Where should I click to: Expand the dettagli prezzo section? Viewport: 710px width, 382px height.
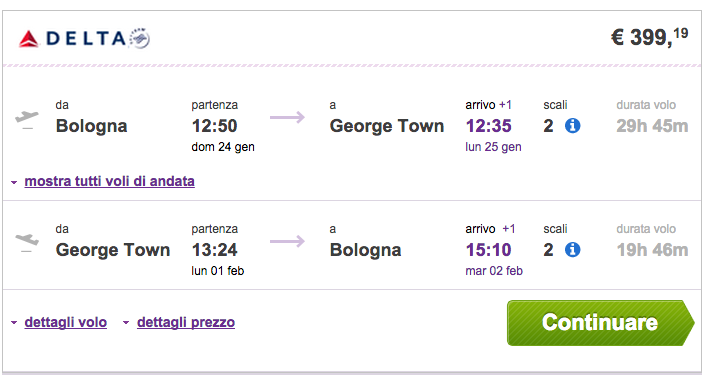[x=186, y=322]
